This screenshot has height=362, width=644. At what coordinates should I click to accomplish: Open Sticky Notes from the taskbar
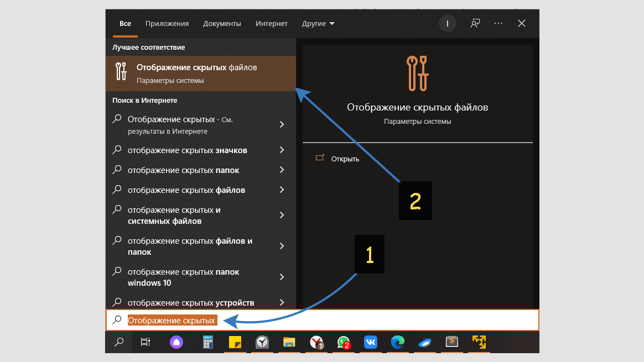(235, 342)
